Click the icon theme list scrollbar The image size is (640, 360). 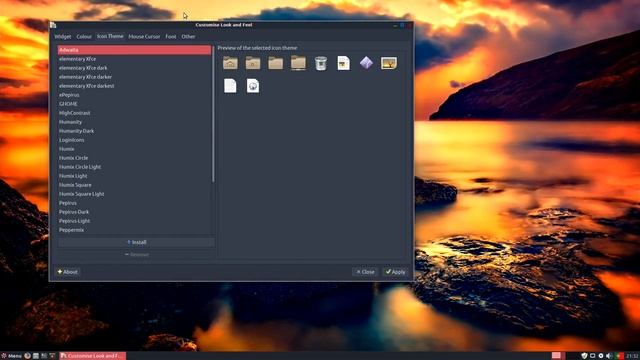(213, 114)
